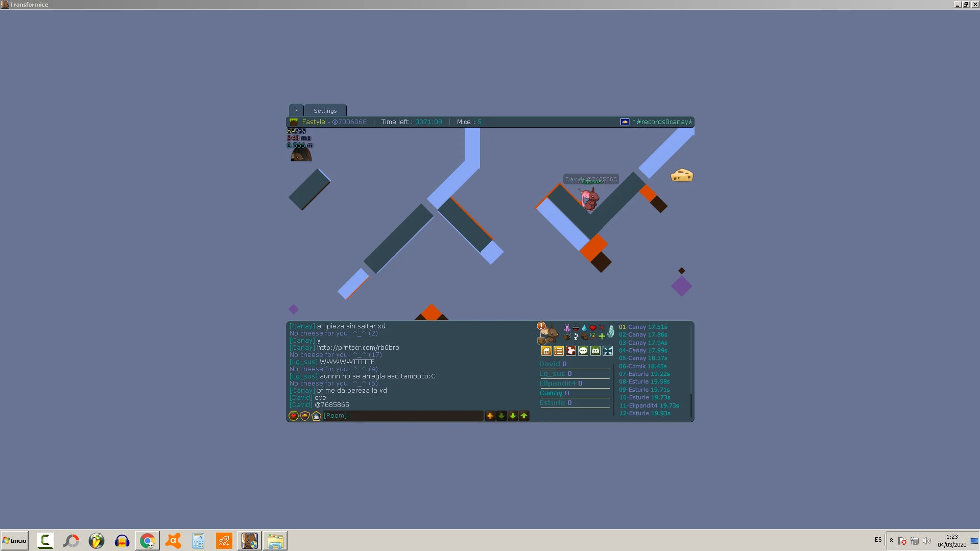Click the green up arrow chat button

524,416
